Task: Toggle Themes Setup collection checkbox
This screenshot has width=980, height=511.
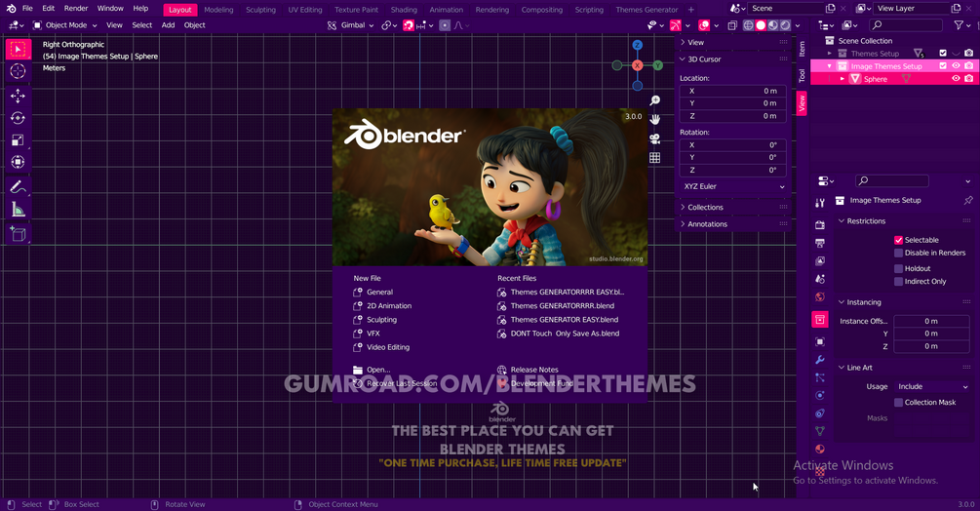Action: (943, 53)
